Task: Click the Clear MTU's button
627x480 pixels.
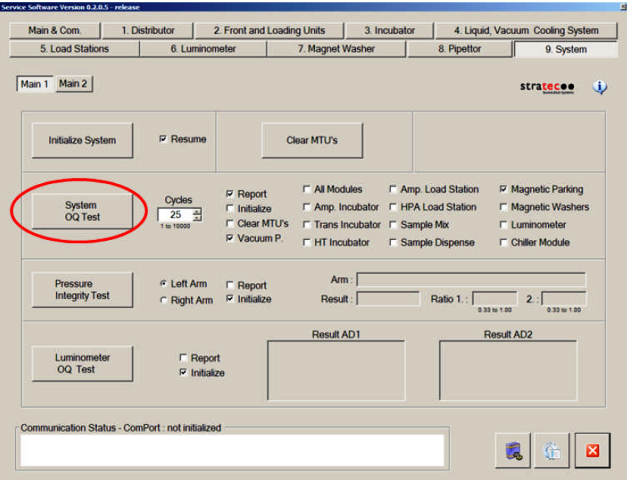Action: [312, 140]
